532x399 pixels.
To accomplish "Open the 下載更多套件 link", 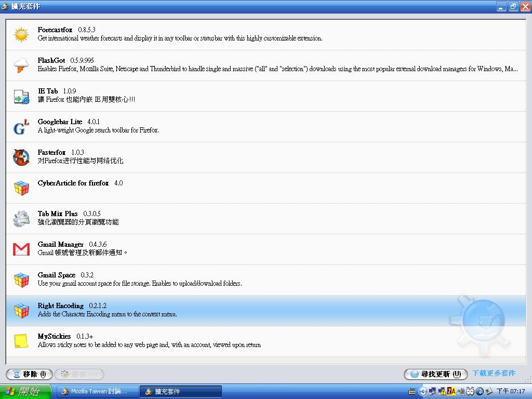I will tap(494, 374).
